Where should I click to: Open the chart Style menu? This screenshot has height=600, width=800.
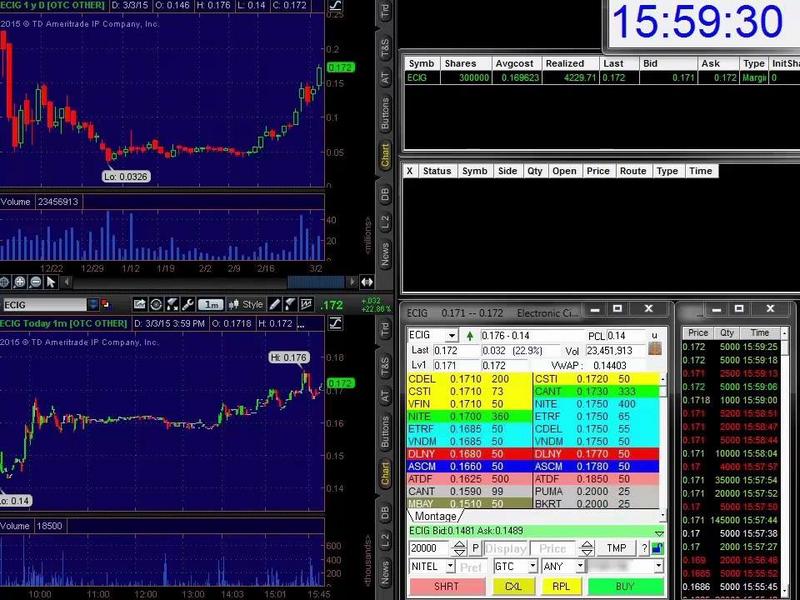[x=246, y=305]
